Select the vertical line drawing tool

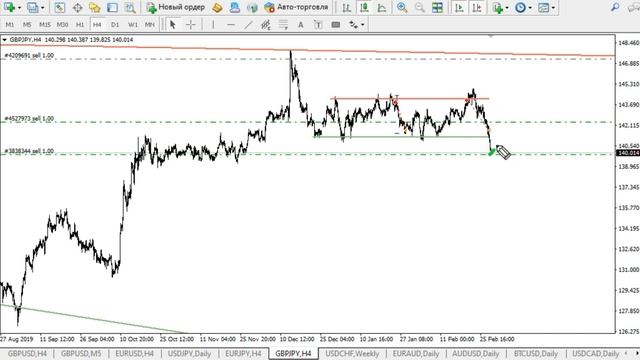(x=213, y=25)
